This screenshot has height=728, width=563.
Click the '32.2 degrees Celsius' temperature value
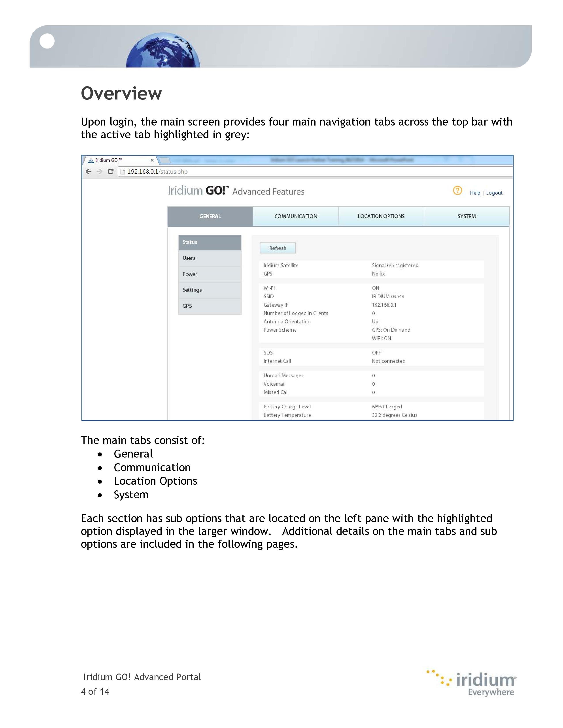click(394, 415)
